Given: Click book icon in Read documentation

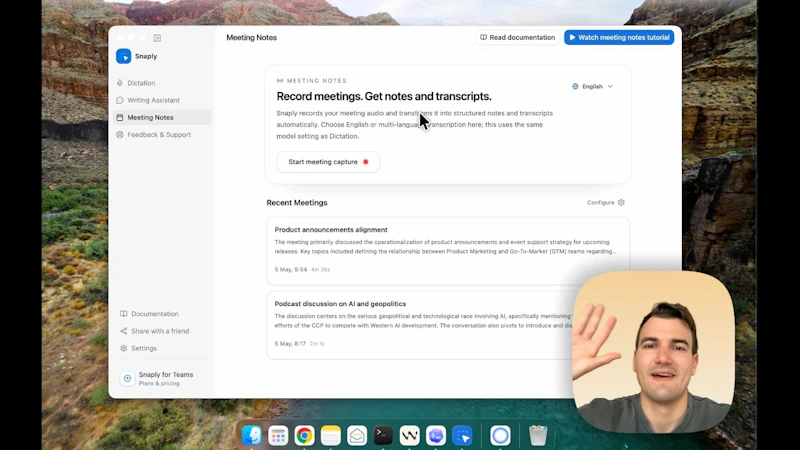Looking at the screenshot, I should (x=483, y=37).
